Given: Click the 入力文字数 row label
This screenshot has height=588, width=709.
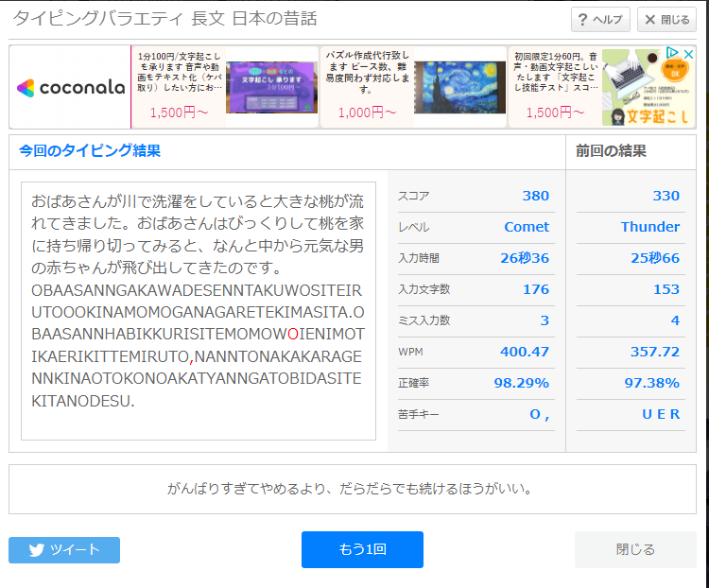Looking at the screenshot, I should click(x=424, y=289).
